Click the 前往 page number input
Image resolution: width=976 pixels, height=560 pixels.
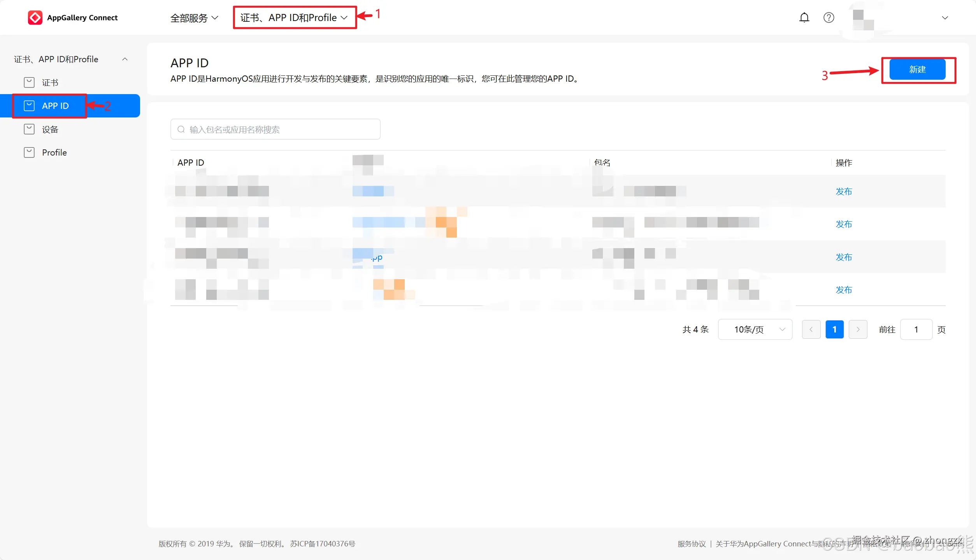tap(916, 329)
